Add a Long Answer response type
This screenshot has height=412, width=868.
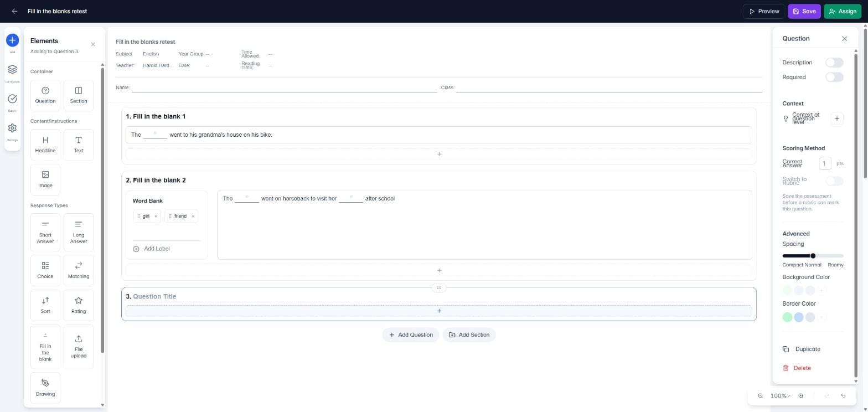[79, 233]
